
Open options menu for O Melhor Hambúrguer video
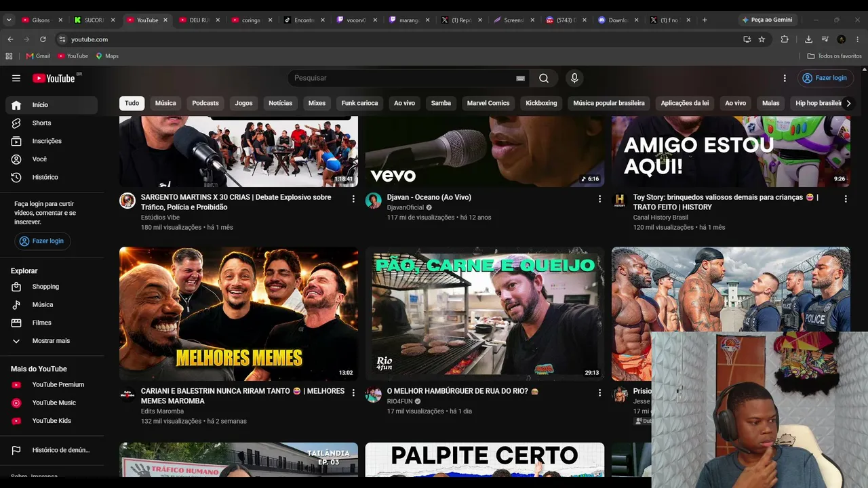pos(599,392)
